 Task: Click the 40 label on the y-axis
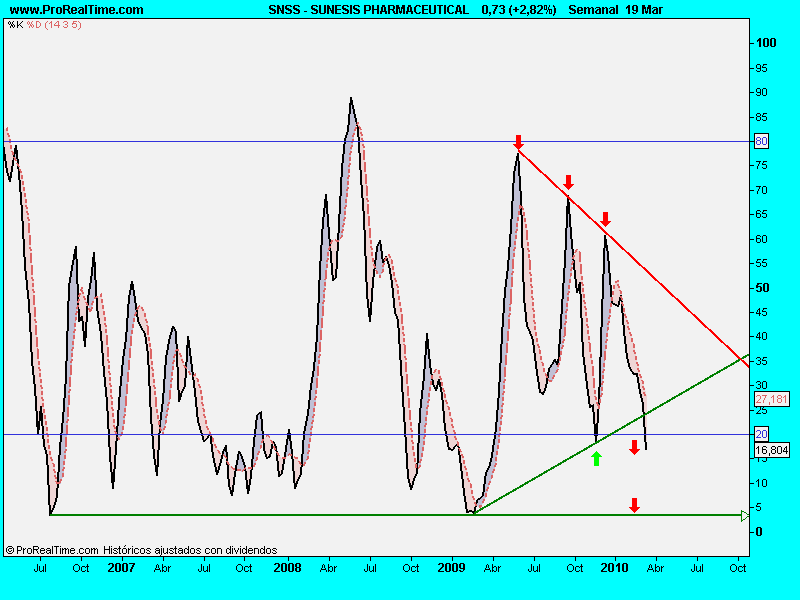[x=761, y=336]
